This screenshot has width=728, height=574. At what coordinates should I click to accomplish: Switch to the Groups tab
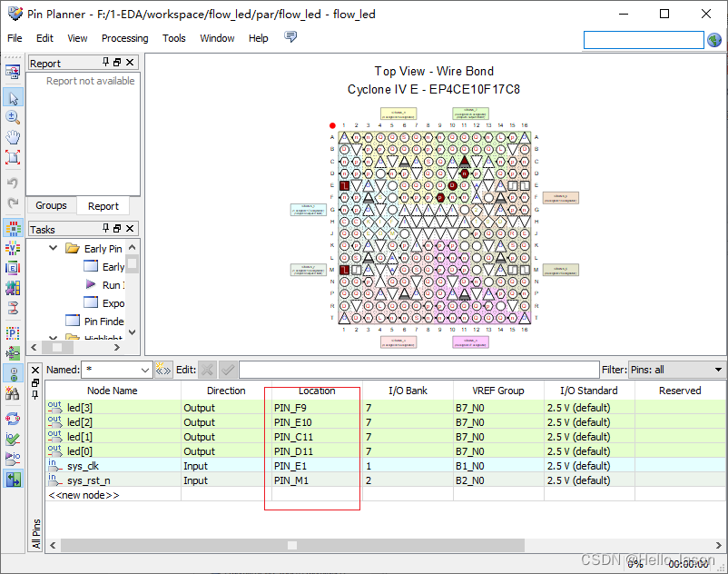[51, 206]
